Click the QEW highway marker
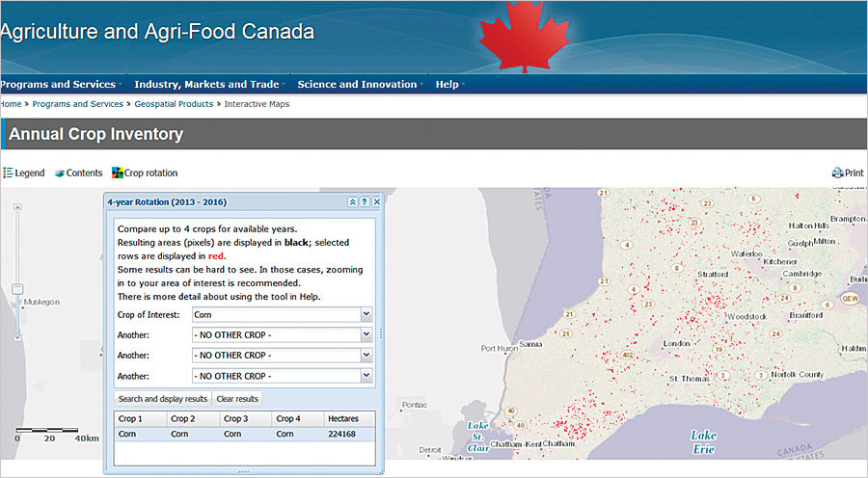868x478 pixels. click(851, 298)
